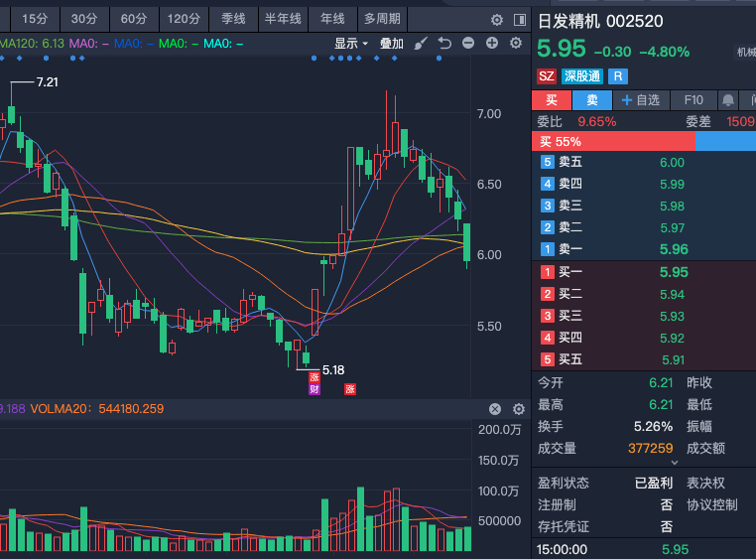The image size is (756, 559).
Task: Click the red 买 buy button
Action: point(552,100)
